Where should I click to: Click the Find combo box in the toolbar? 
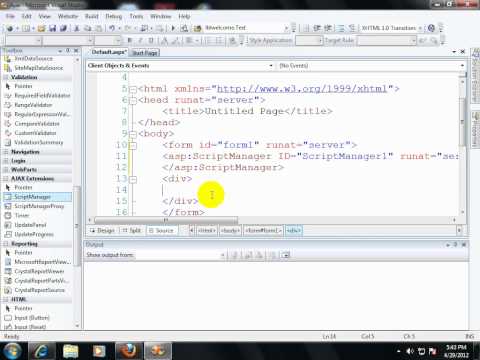245,28
